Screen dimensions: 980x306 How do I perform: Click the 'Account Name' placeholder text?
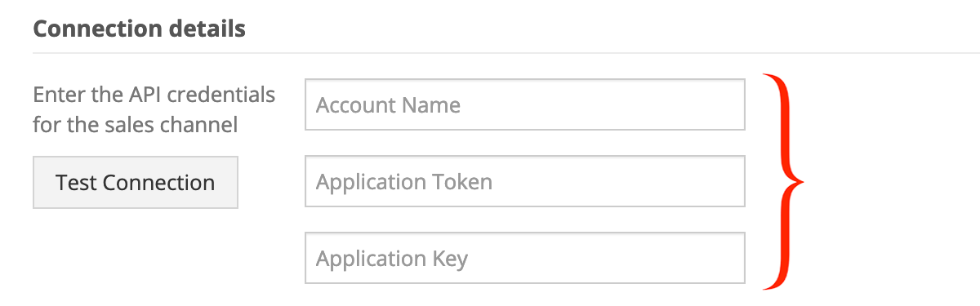[388, 105]
